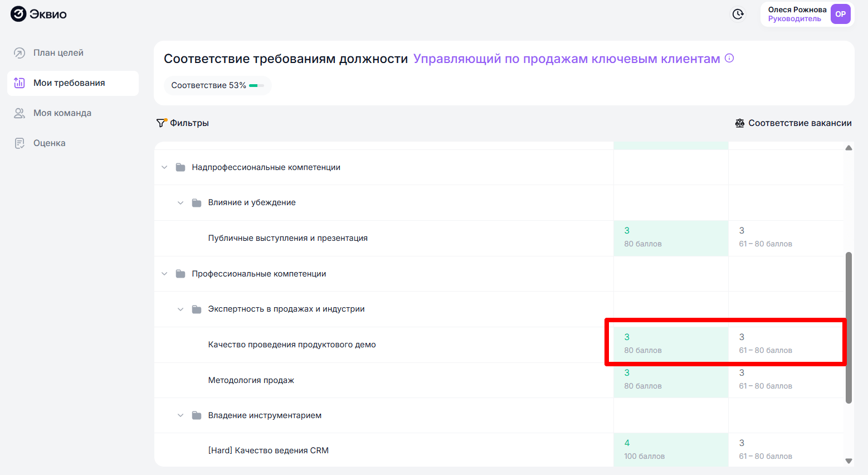
Task: Open План целей in sidebar
Action: [x=73, y=53]
